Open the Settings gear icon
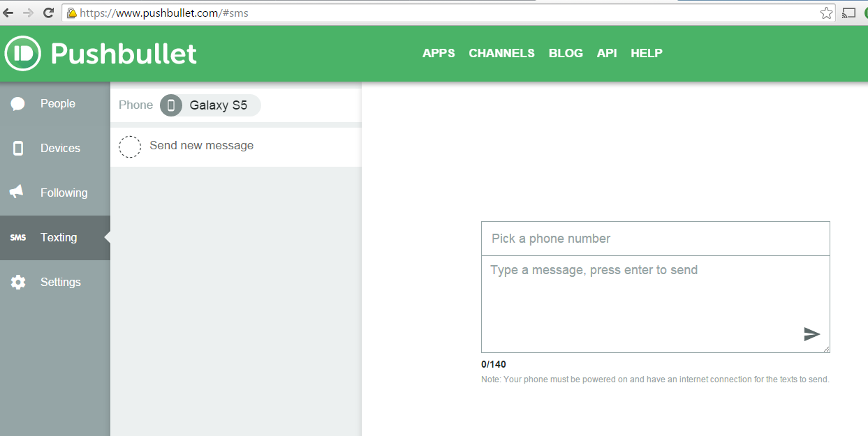The height and width of the screenshot is (436, 868). (x=18, y=283)
